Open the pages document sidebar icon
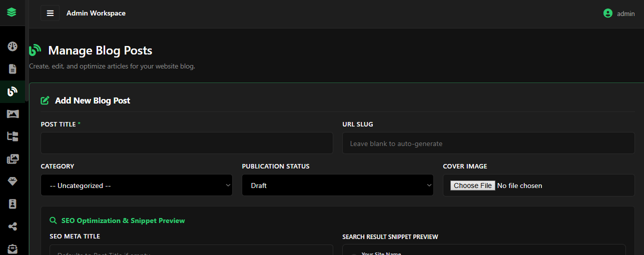Image resolution: width=644 pixels, height=255 pixels. (x=13, y=69)
